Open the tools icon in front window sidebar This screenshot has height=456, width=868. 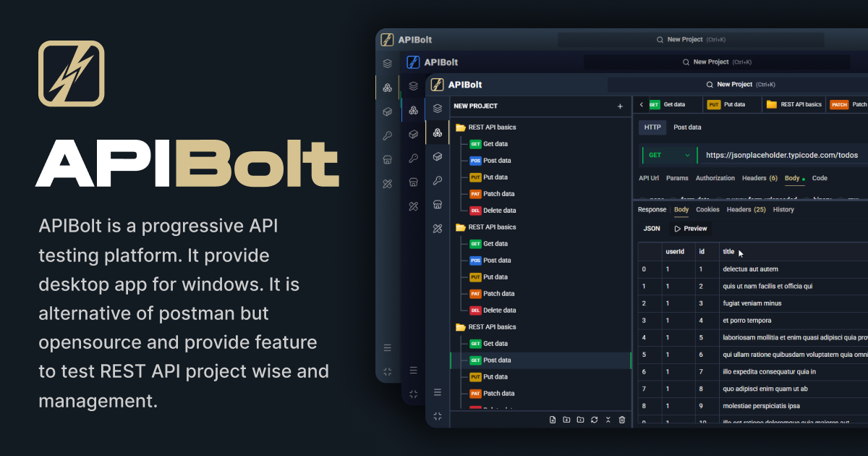click(437, 228)
